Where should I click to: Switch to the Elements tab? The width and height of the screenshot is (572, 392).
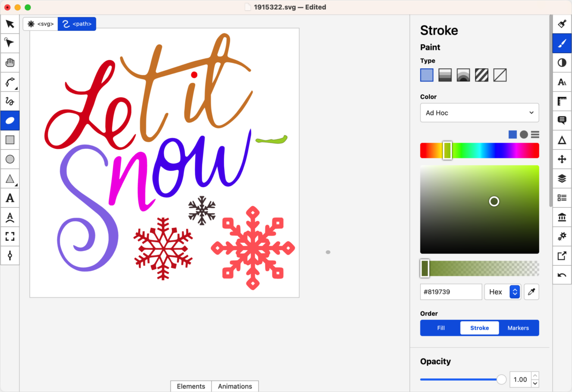[191, 386]
